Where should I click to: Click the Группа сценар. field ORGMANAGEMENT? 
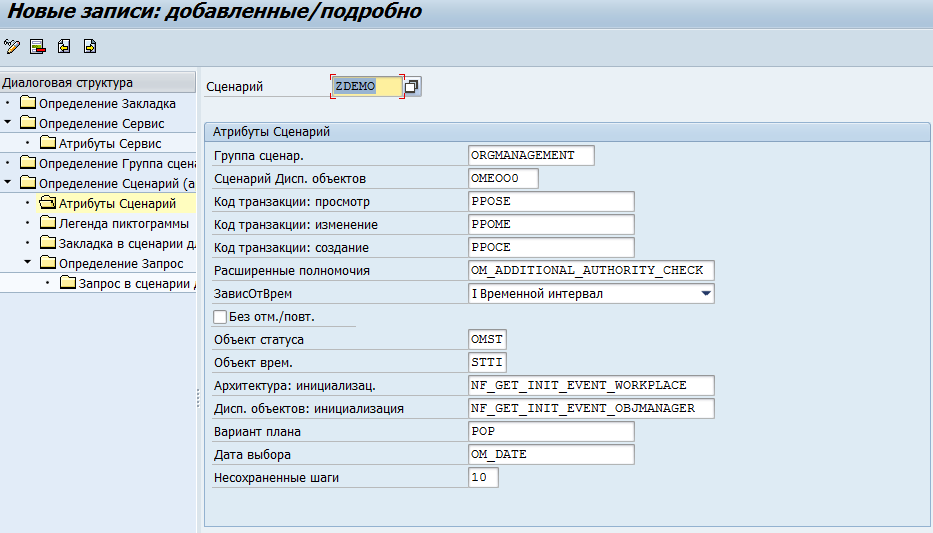click(531, 155)
